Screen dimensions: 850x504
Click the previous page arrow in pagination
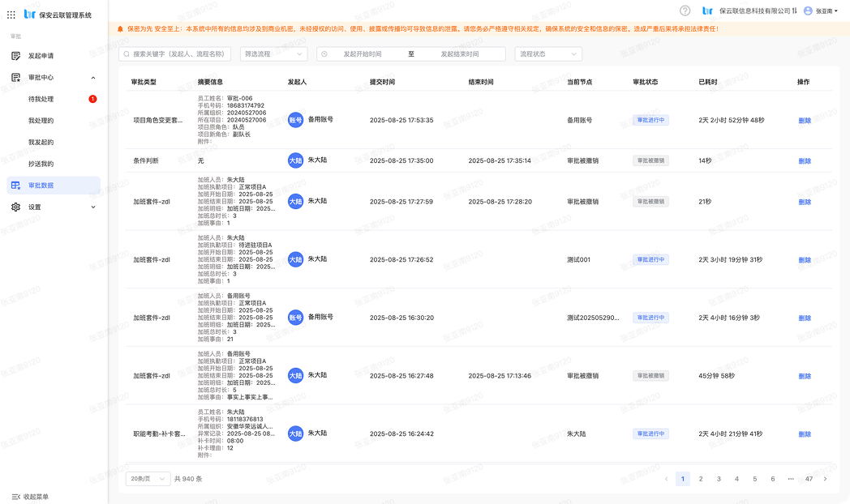coord(667,479)
